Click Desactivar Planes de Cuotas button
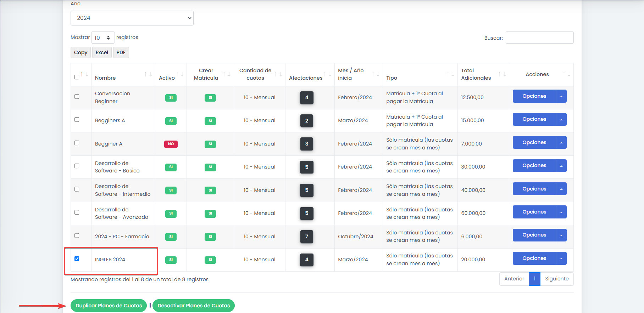The width and height of the screenshot is (644, 313). 194,306
